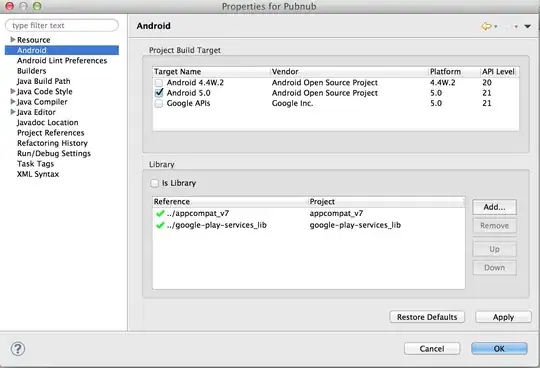Click the Add... library button
This screenshot has height=368, width=540.
coord(495,207)
